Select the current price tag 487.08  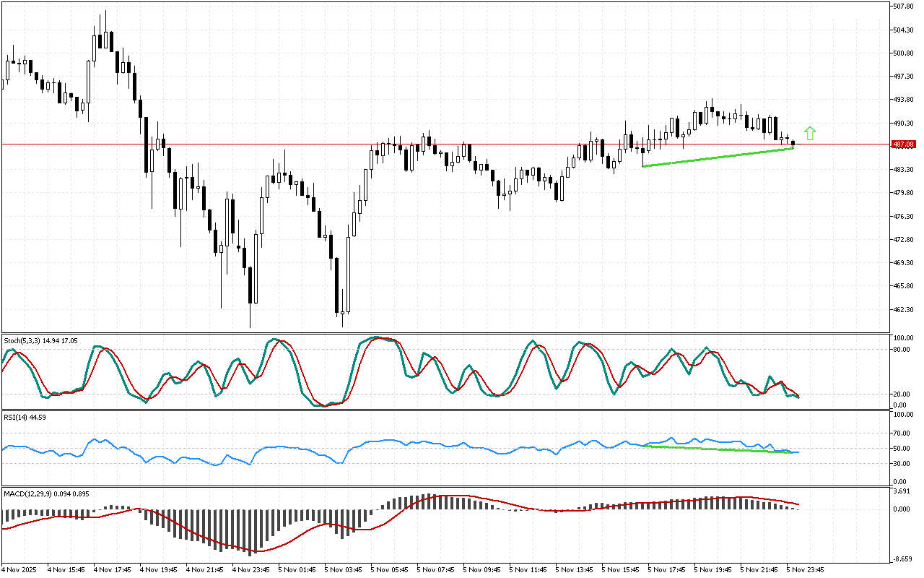tap(904, 144)
